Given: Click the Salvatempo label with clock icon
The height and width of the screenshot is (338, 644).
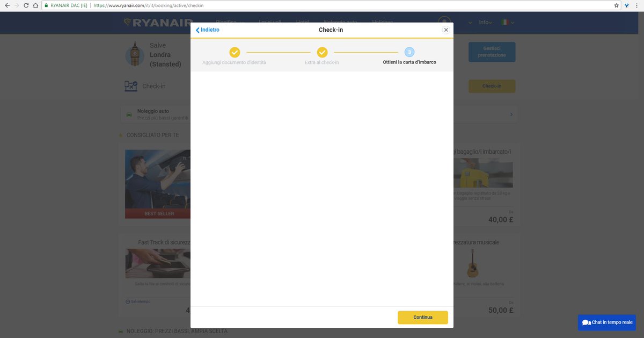Looking at the screenshot, I should pos(138,301).
